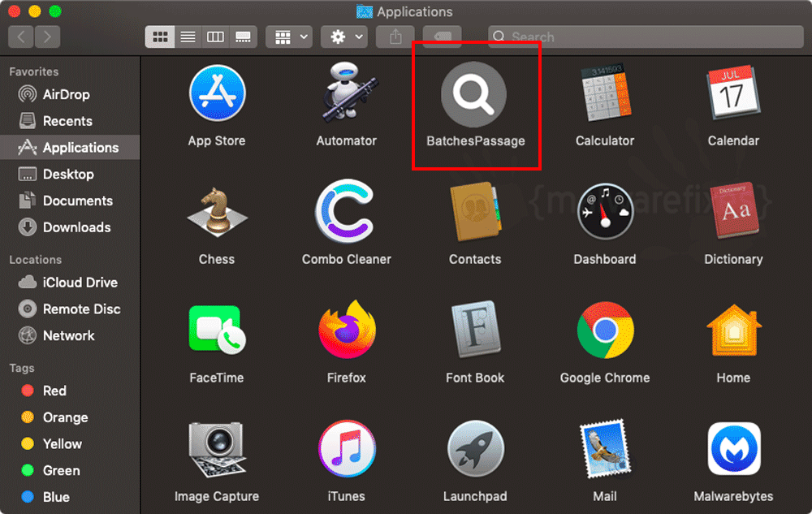Launch the Google Chrome icon
The image size is (812, 514).
(605, 330)
